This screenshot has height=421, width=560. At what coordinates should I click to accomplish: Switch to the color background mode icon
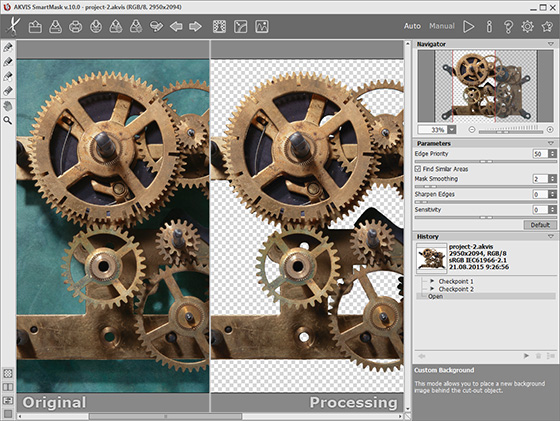tap(240, 26)
